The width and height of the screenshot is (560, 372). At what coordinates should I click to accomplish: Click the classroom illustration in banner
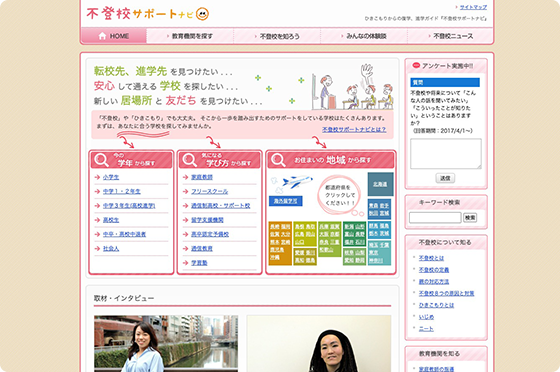[352, 87]
